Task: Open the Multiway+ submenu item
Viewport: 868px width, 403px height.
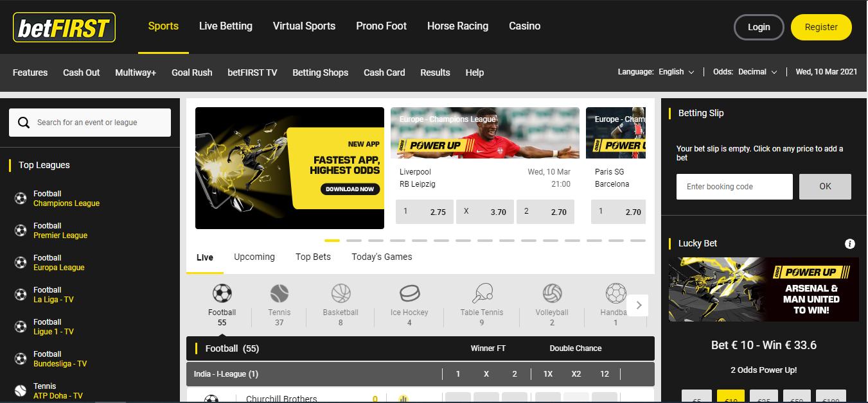Action: [x=136, y=73]
